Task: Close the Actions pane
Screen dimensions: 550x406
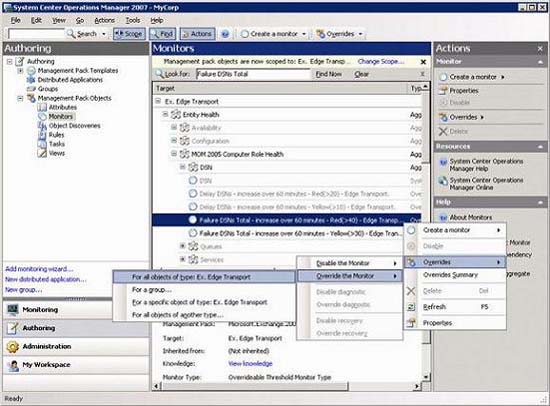Action: 540,49
